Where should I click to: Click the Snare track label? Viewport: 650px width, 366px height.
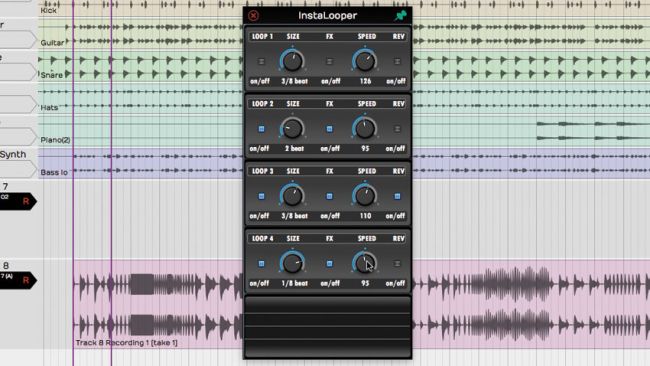click(x=52, y=75)
